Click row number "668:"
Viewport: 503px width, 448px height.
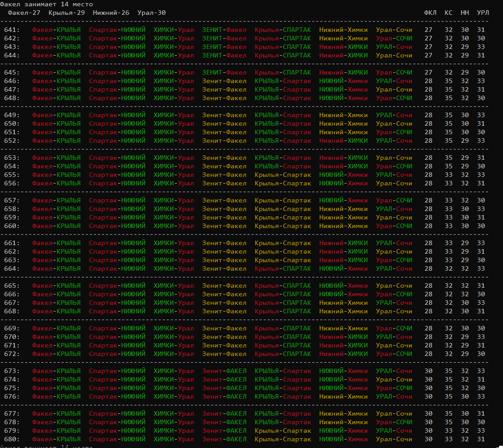[x=12, y=311]
